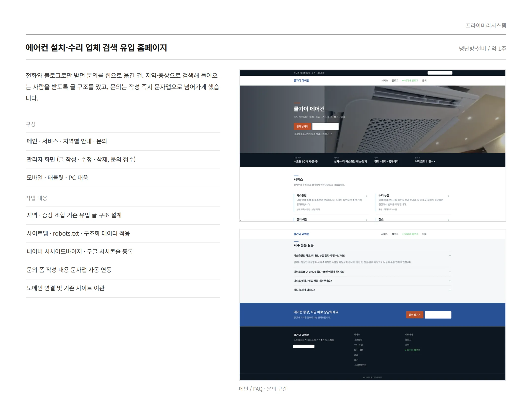Click the footer 가스충전 link
Screen dimensions: 532x413
pos(358,340)
